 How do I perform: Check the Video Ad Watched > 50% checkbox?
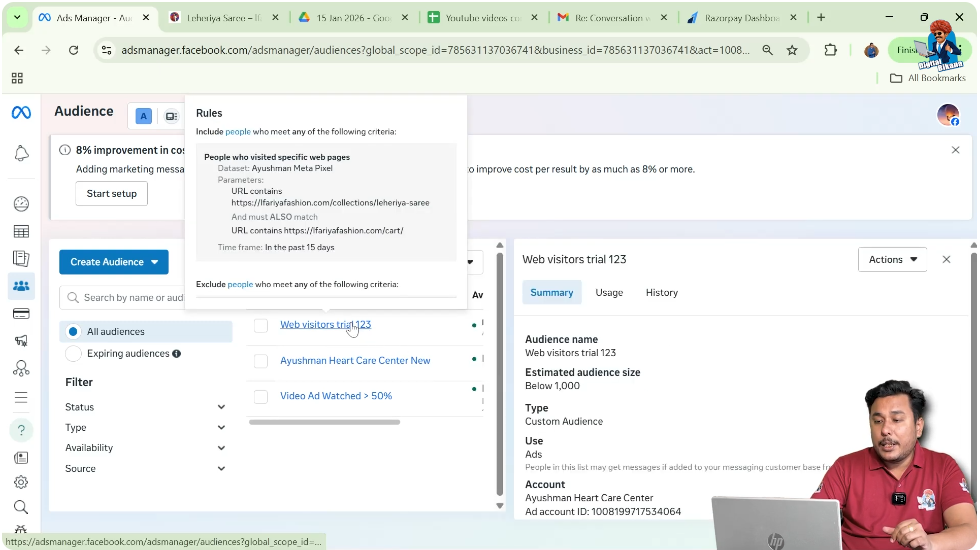pos(261,396)
